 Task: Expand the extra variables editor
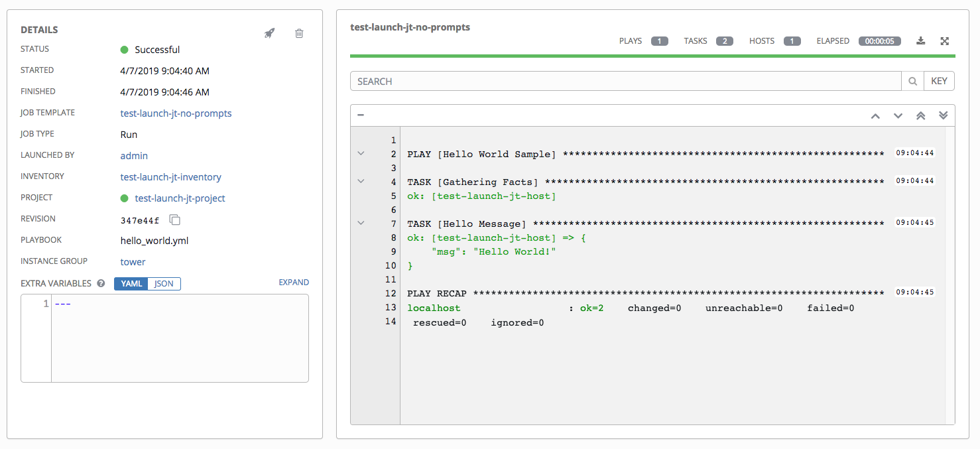coord(294,283)
